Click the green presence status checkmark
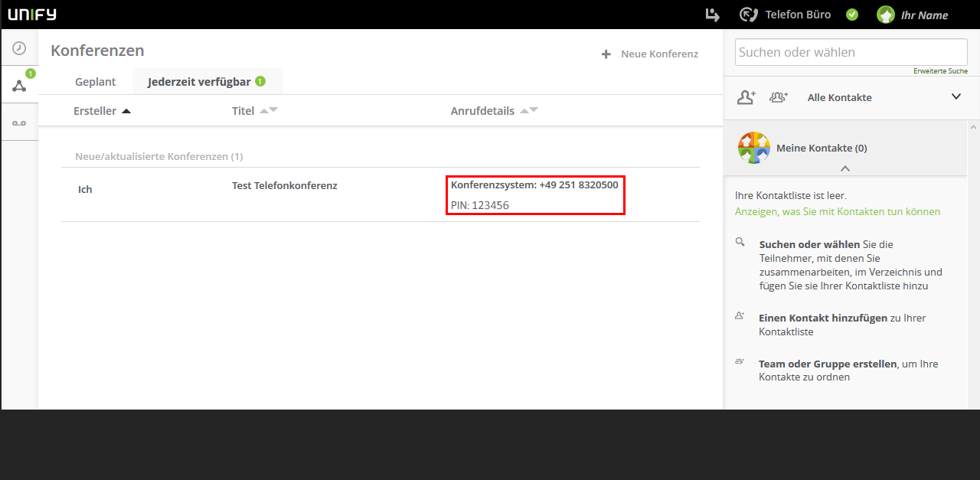980x480 pixels. pos(852,15)
